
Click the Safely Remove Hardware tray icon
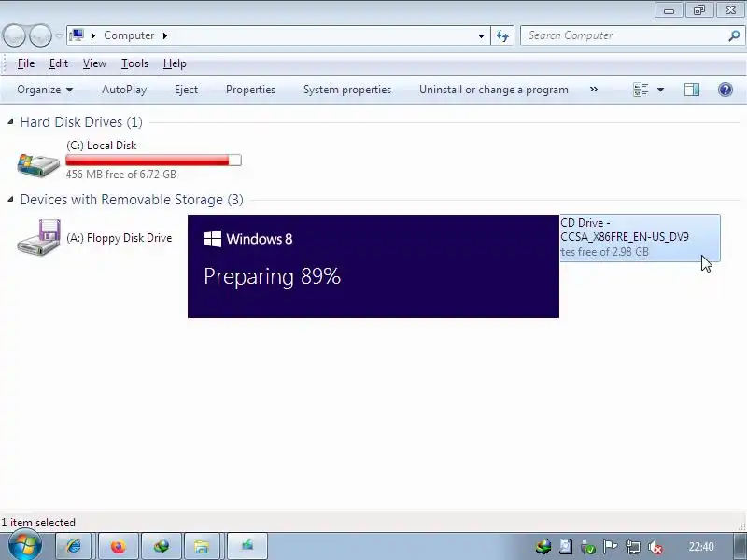tap(588, 547)
